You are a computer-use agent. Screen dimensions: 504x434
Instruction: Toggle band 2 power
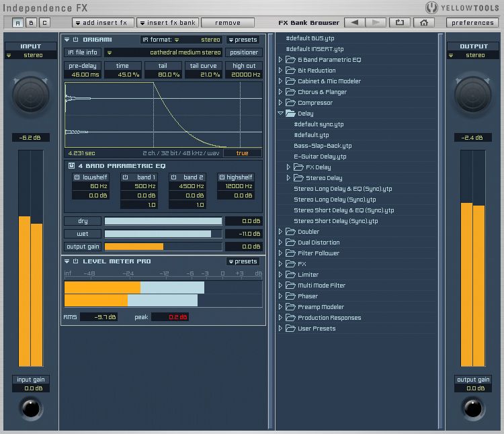173,177
